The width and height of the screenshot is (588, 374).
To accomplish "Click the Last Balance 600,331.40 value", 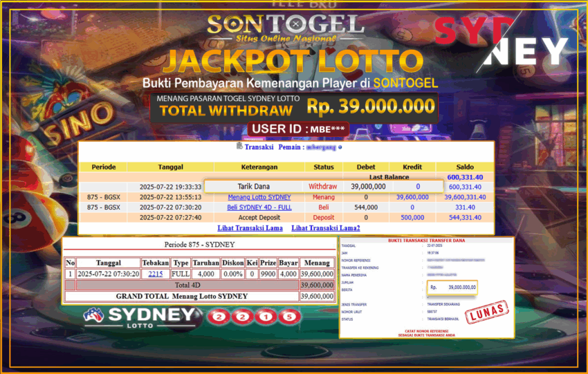I will (x=465, y=178).
